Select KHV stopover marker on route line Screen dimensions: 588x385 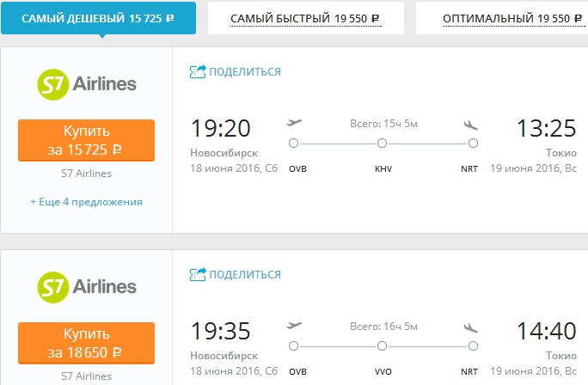(x=382, y=144)
